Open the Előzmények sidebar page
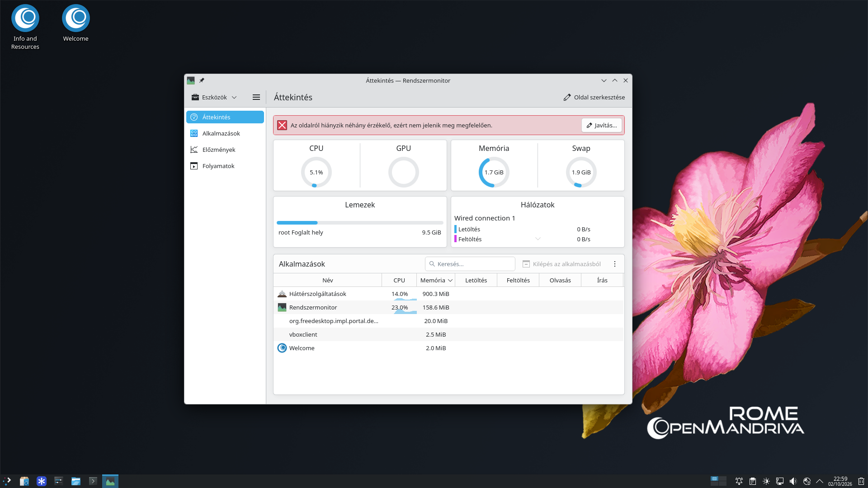 225,150
